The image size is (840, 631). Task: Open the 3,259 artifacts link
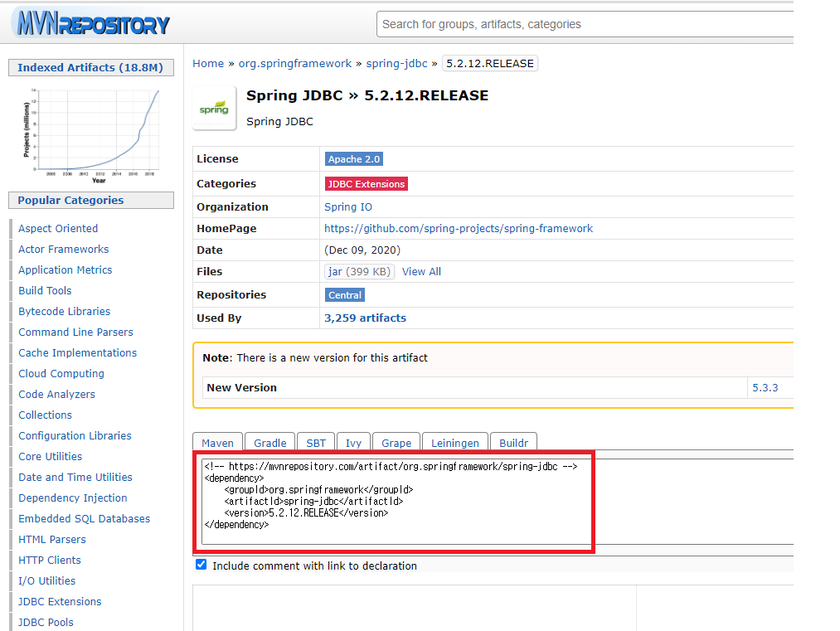point(366,318)
